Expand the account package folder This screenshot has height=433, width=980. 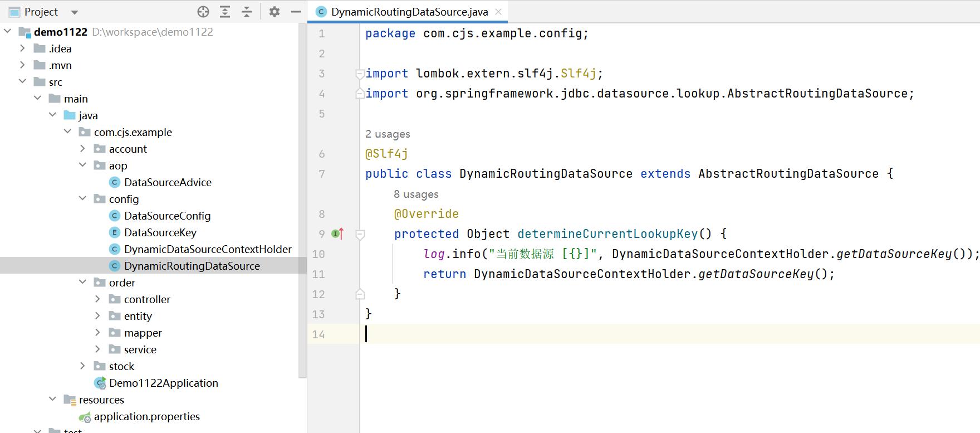(x=83, y=149)
